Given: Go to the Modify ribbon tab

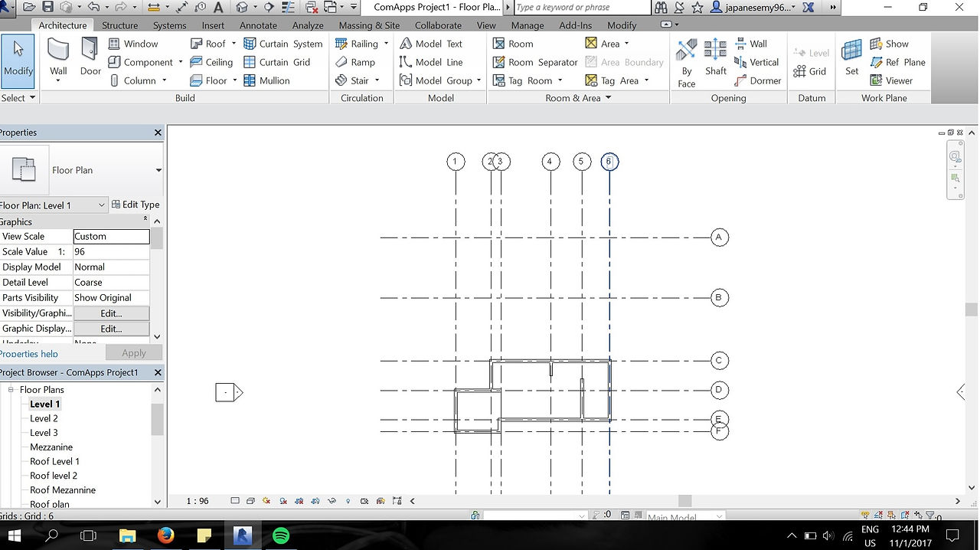Looking at the screenshot, I should point(622,25).
